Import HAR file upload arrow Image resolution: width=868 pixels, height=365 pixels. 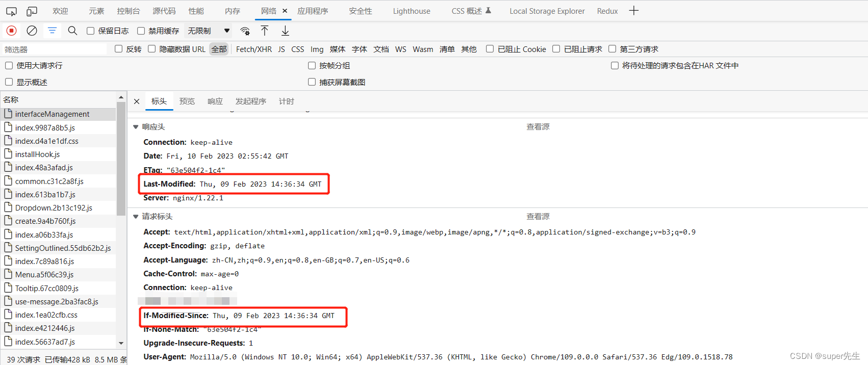(265, 31)
